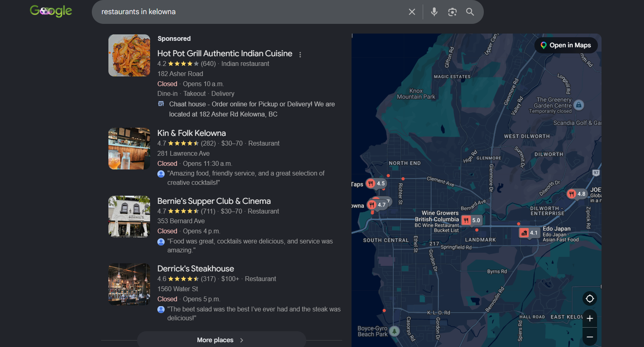
Task: Open three-dot menu for Hot Pot Grill
Action: click(300, 55)
